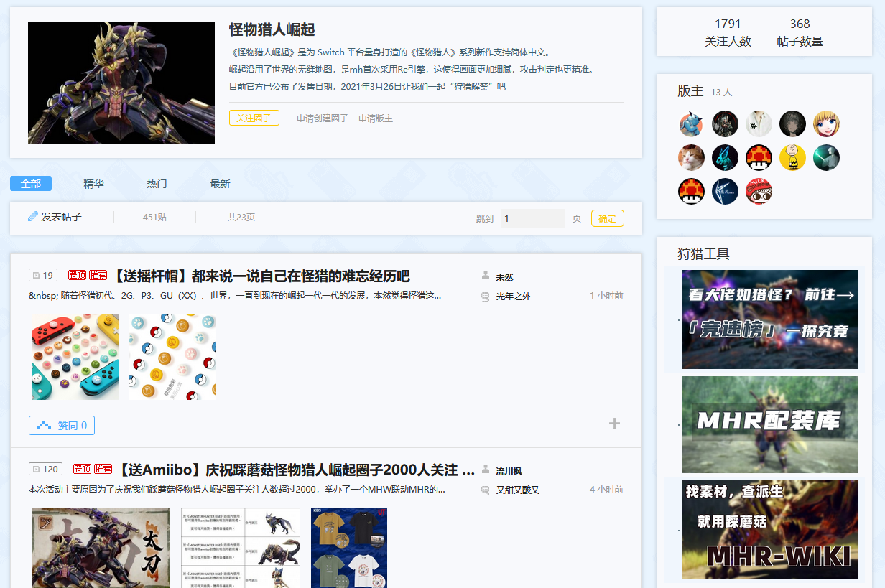This screenshot has width=885, height=588.
Task: Select the 全部 tab
Action: click(x=31, y=184)
